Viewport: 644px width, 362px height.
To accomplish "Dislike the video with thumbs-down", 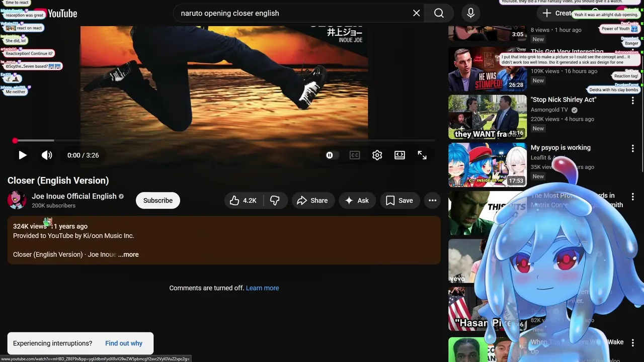I will [275, 200].
